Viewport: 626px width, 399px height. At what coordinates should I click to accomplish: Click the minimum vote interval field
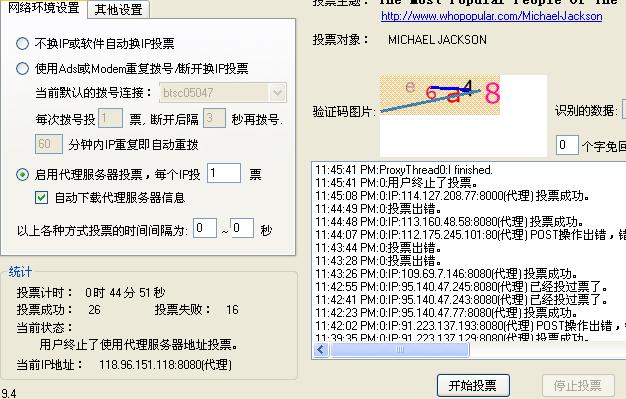205,228
